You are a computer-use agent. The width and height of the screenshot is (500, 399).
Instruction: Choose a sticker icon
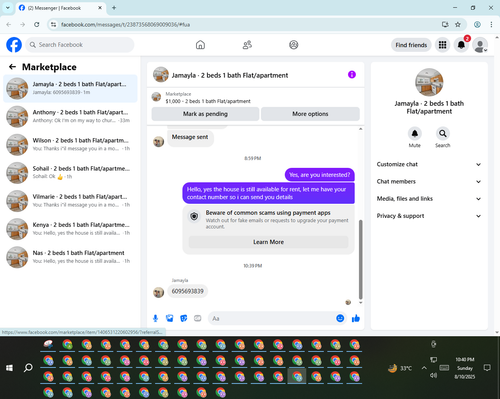pos(184,318)
